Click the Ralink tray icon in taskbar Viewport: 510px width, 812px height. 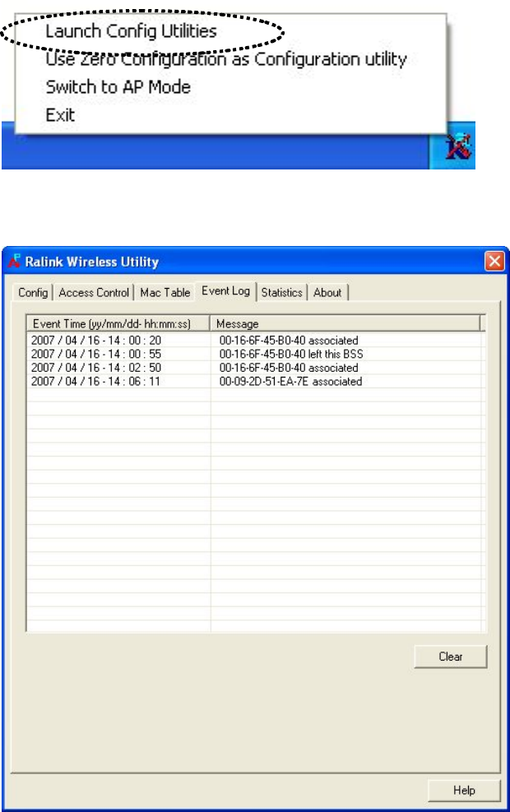pyautogui.click(x=458, y=146)
